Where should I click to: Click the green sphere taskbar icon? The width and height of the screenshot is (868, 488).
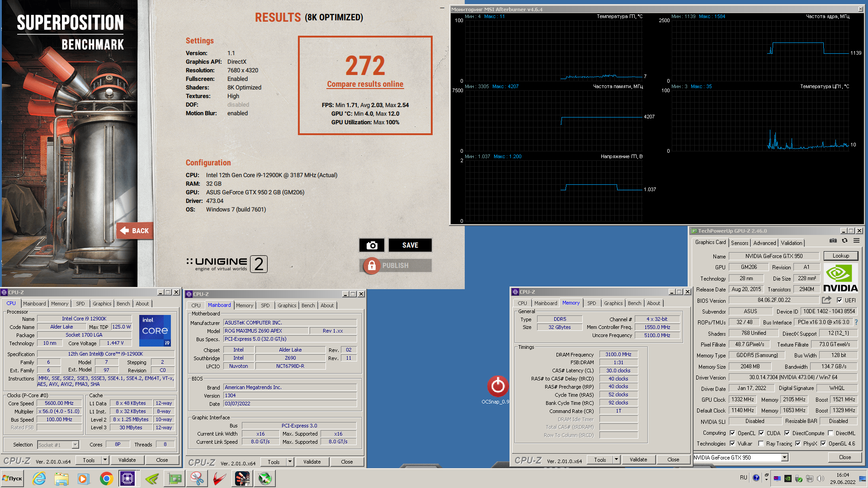click(x=265, y=479)
